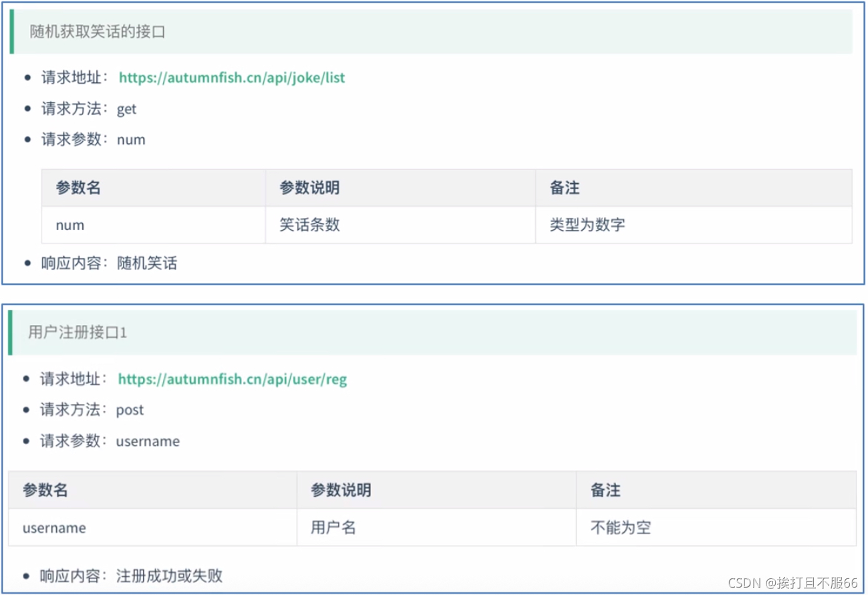Image resolution: width=868 pixels, height=595 pixels.
Task: Click 请求地址 label in registration section
Action: (74, 379)
